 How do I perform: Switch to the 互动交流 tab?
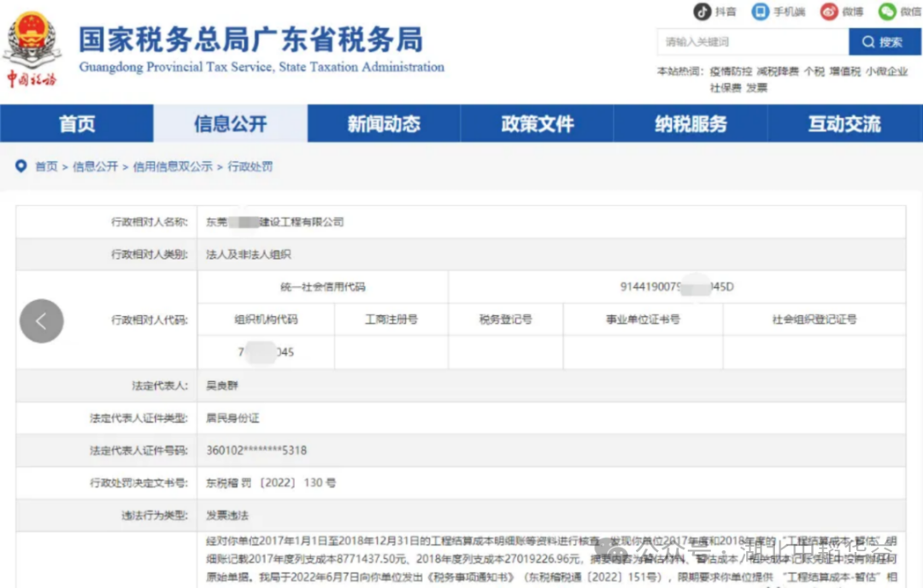pyautogui.click(x=845, y=123)
